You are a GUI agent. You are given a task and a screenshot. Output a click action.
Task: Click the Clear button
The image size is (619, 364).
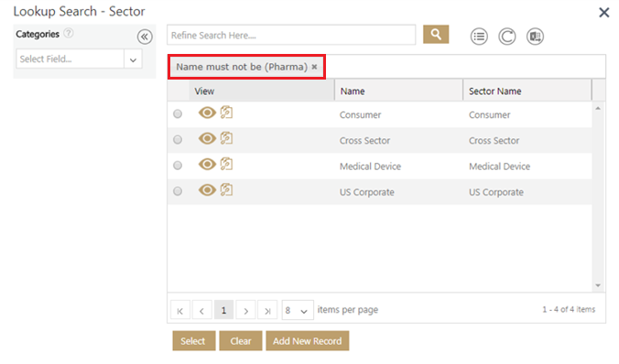(x=241, y=341)
